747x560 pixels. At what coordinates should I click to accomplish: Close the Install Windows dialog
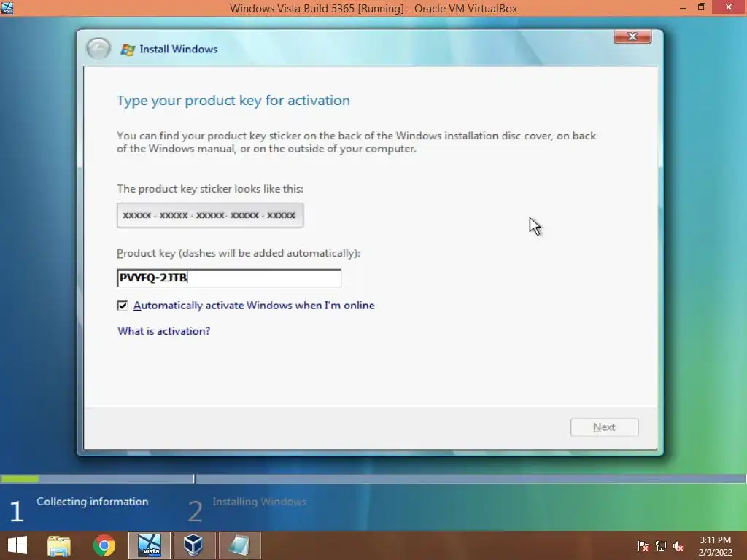(632, 36)
